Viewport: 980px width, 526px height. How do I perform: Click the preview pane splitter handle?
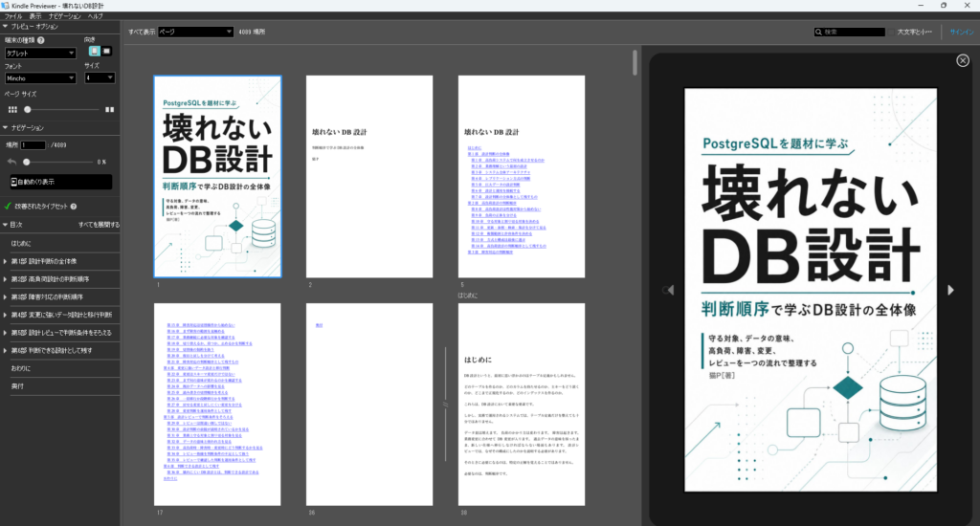446,405
